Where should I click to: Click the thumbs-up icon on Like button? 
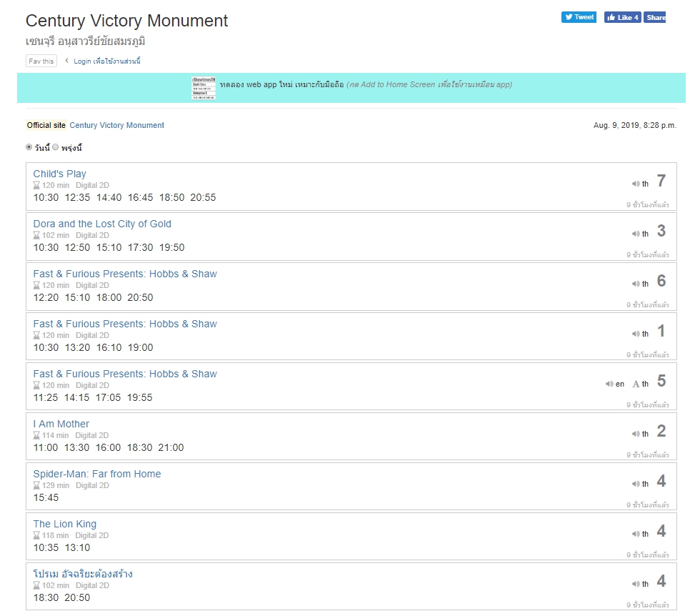pyautogui.click(x=611, y=17)
